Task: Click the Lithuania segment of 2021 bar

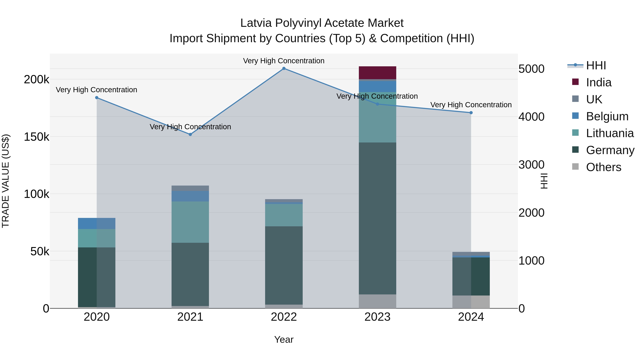Action: coord(190,222)
